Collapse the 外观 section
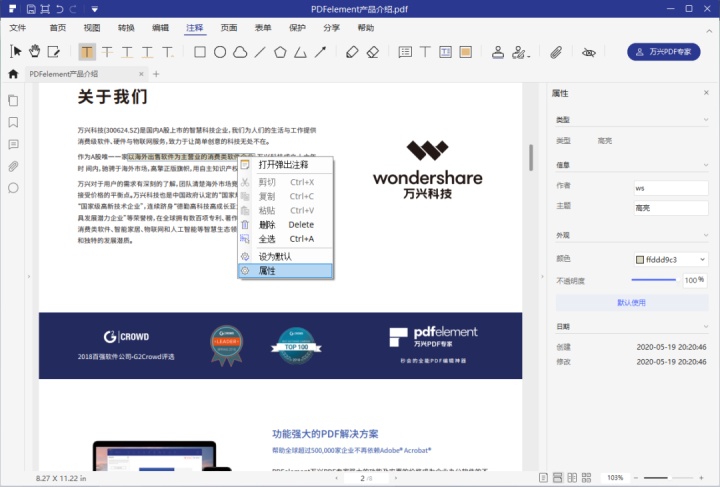Image resolution: width=720 pixels, height=487 pixels. click(x=706, y=235)
